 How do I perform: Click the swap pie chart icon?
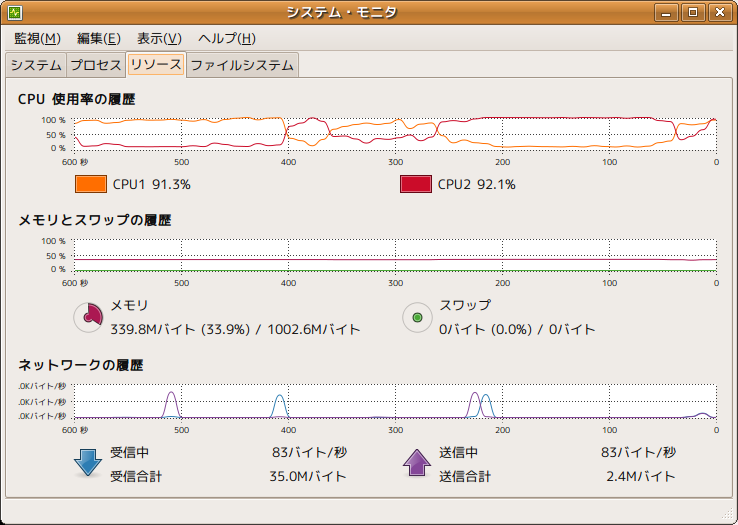click(416, 317)
